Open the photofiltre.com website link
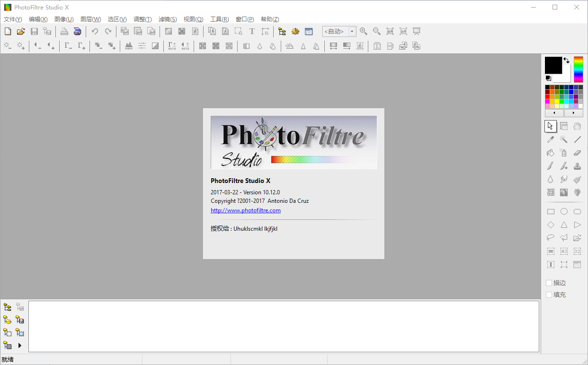 coord(246,210)
